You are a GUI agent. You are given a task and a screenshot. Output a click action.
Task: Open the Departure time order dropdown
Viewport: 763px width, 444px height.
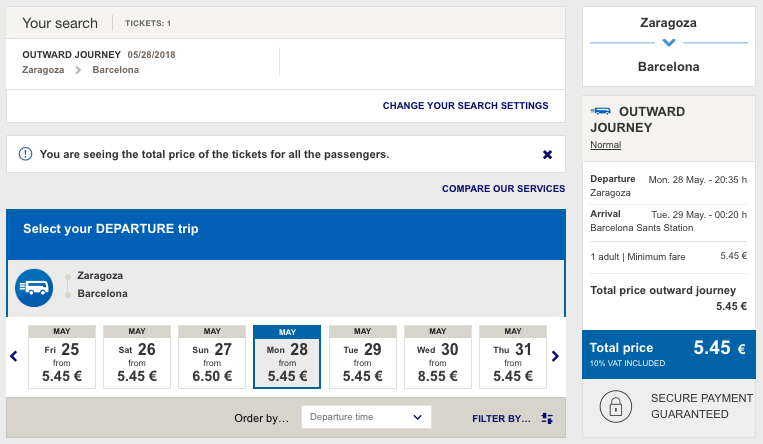pyautogui.click(x=366, y=417)
